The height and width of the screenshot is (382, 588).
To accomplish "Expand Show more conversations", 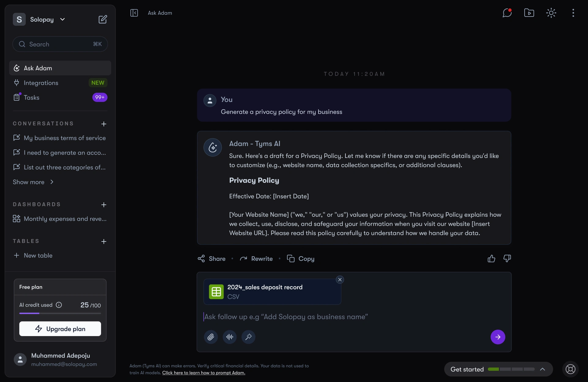I will [x=33, y=182].
